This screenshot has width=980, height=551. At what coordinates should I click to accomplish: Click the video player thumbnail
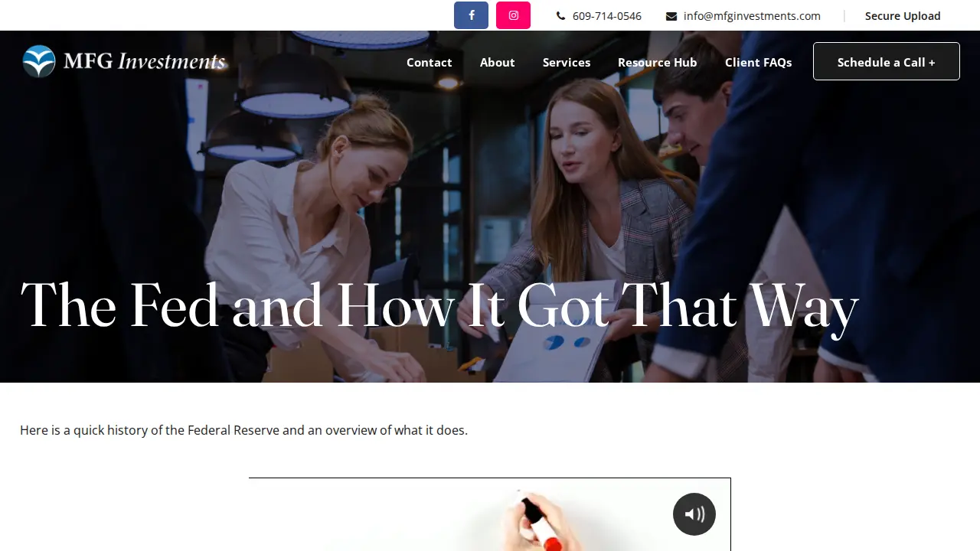tap(490, 514)
